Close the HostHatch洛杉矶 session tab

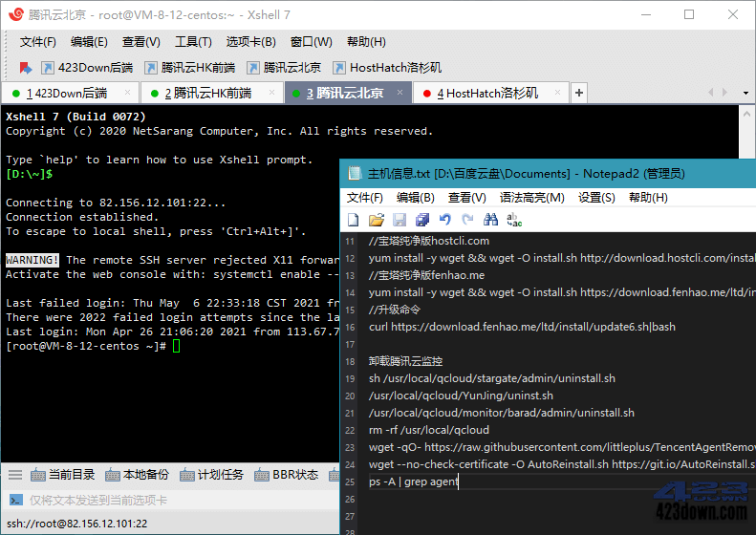click(x=557, y=92)
